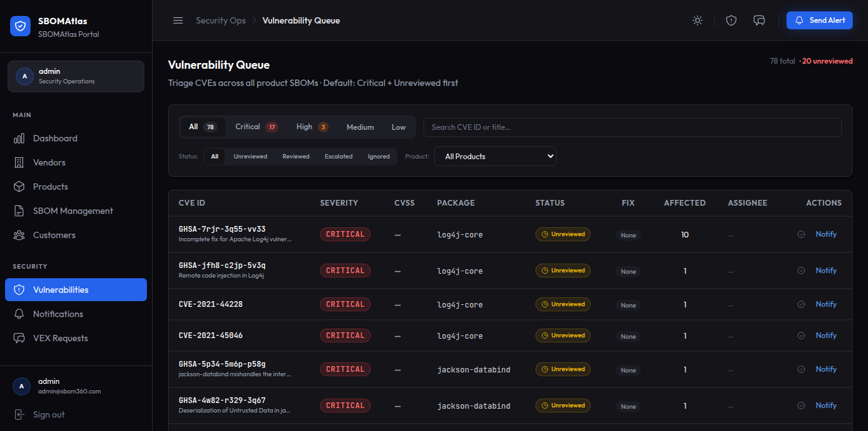Open the All Products dropdown

[495, 157]
